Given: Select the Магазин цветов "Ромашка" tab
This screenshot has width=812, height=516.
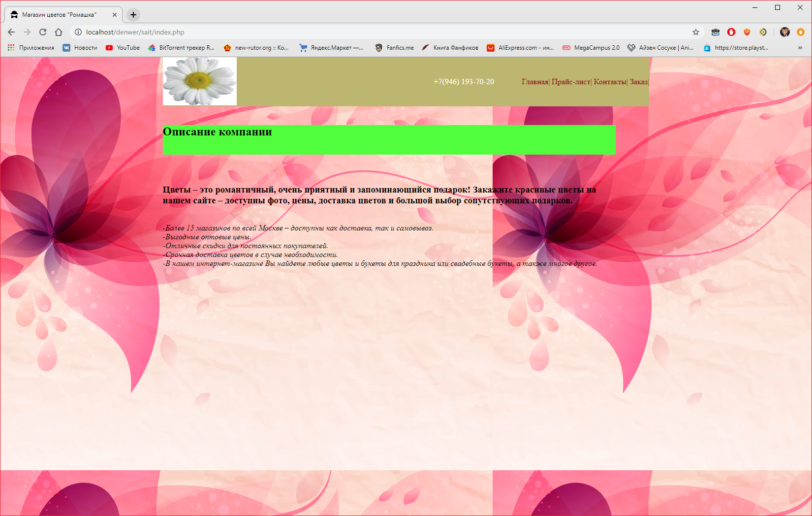Looking at the screenshot, I should click(59, 15).
